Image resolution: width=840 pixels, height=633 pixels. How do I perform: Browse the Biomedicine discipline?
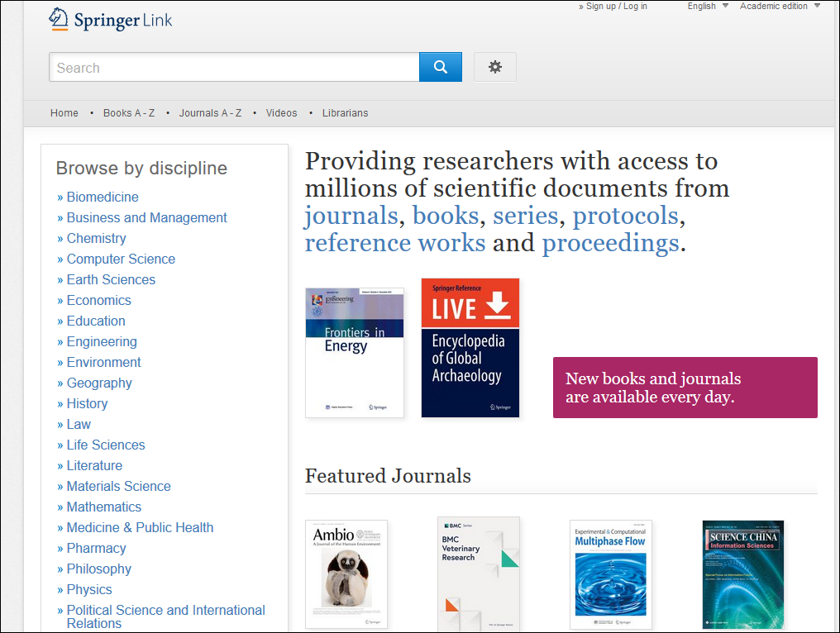pyautogui.click(x=103, y=197)
